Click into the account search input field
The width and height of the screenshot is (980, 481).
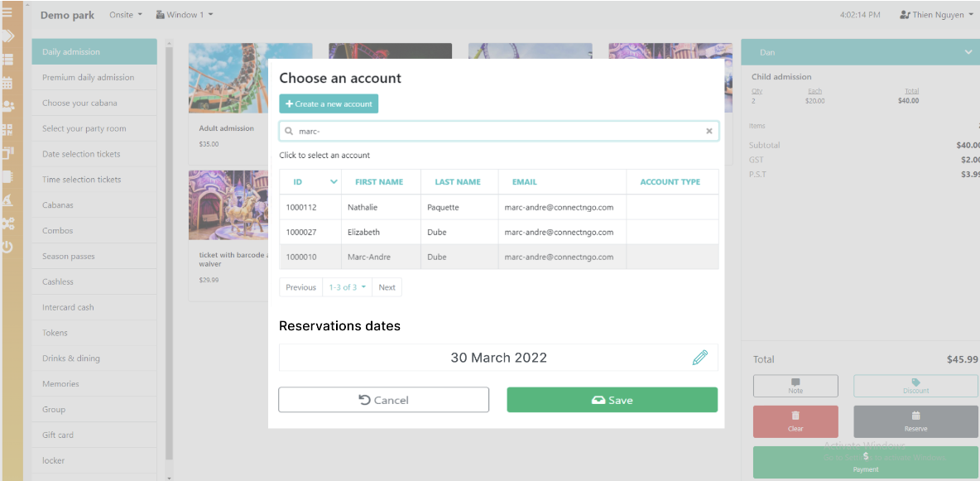[x=497, y=131]
